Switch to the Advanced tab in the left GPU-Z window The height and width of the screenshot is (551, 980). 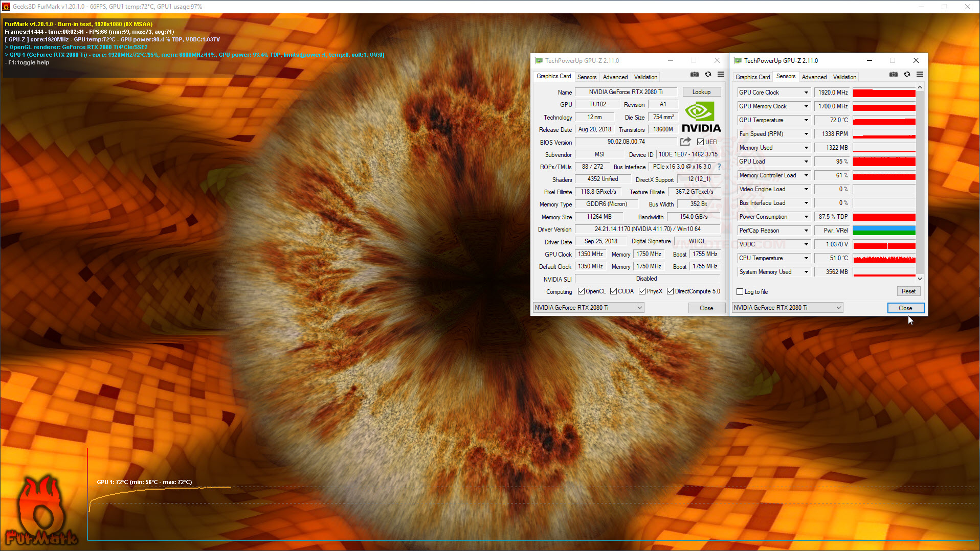pyautogui.click(x=615, y=77)
